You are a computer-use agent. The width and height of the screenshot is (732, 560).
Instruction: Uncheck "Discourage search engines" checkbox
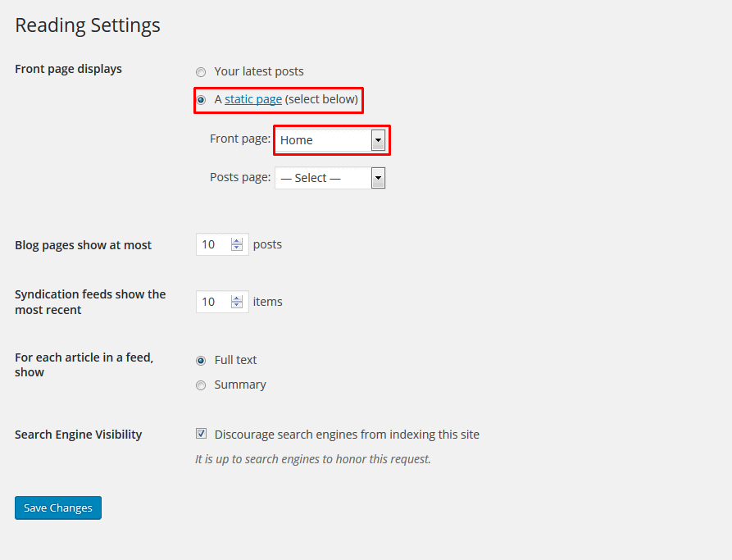201,434
